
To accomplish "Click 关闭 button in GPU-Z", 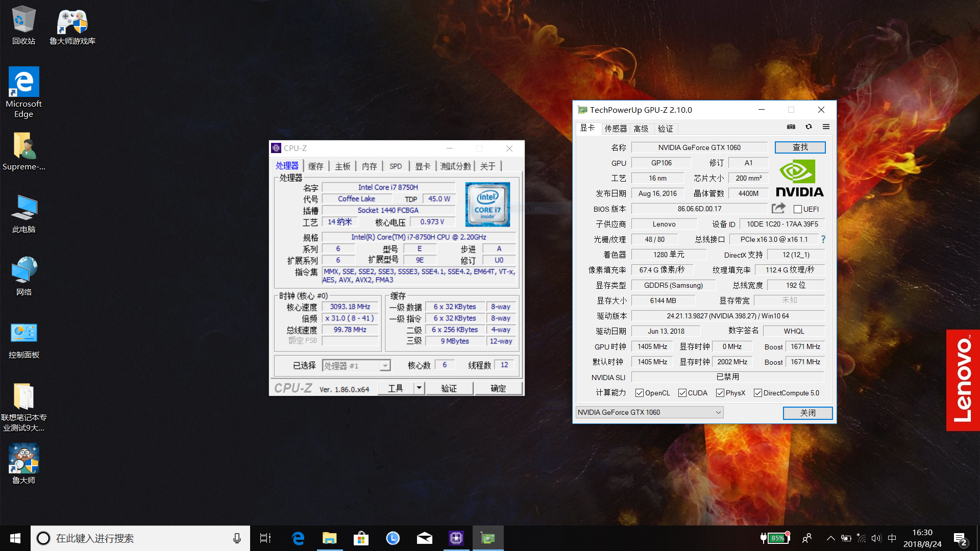I will (807, 413).
